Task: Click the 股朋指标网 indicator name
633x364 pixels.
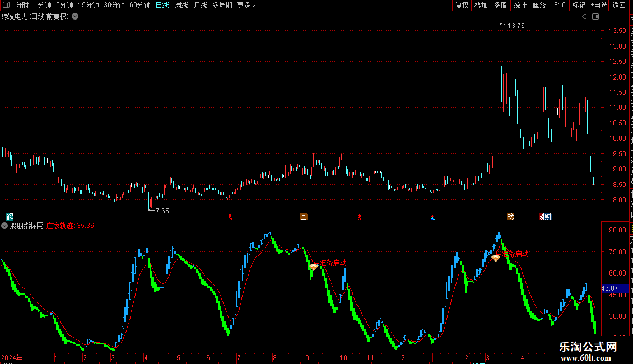Action: point(27,226)
